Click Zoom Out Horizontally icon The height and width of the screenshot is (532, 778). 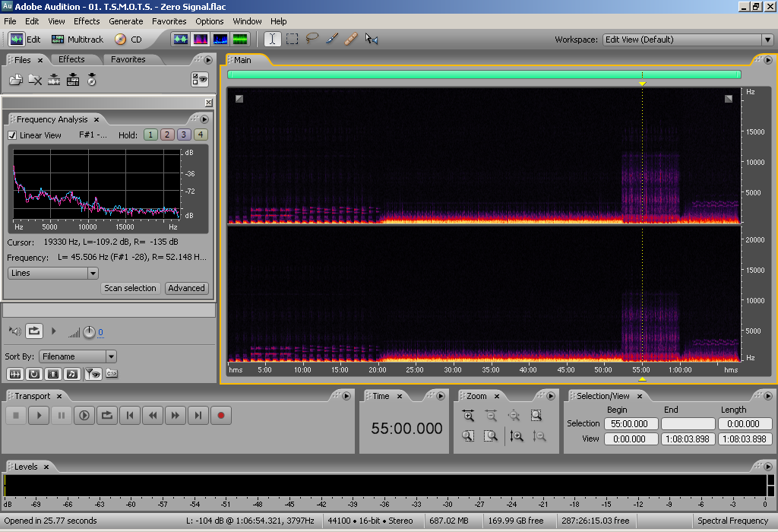491,416
